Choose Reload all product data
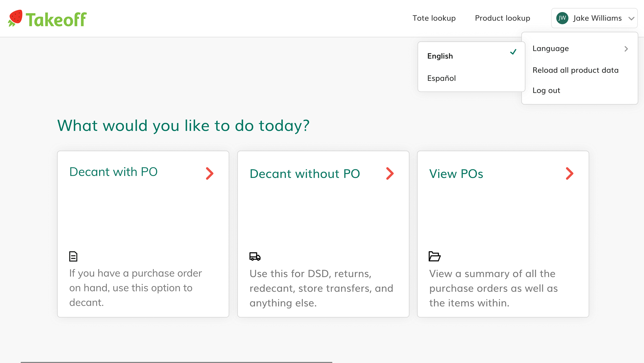The height and width of the screenshot is (363, 644). pos(575,70)
